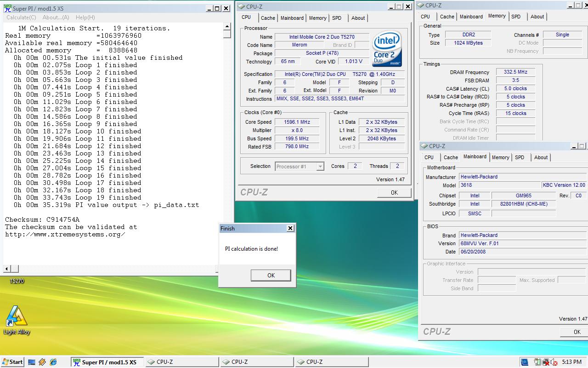Viewport: 588px width, 368px height.
Task: Click the Level 2 cache 2048 KBytes field
Action: 381,138
